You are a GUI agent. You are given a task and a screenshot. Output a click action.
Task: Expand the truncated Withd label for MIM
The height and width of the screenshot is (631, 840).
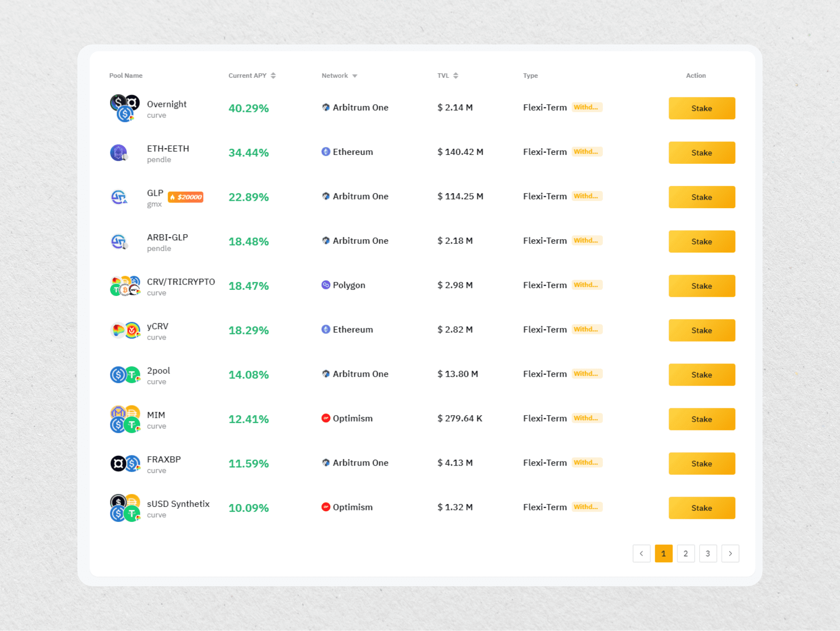tap(587, 418)
